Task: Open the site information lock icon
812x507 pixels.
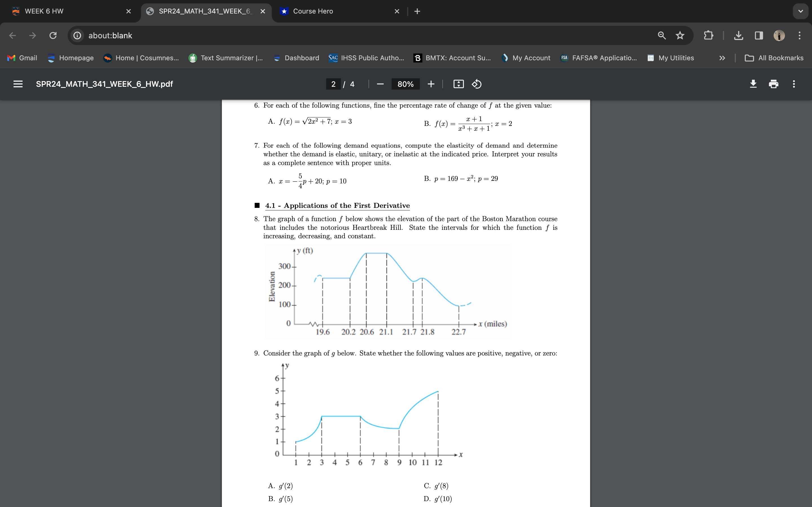Action: 77,35
